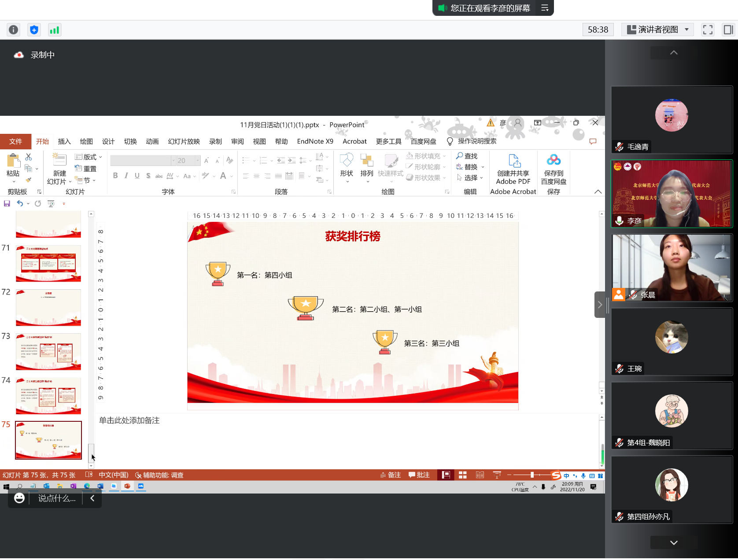Open the 插入 ribbon tab
Screen dimensions: 738x560
(x=64, y=141)
